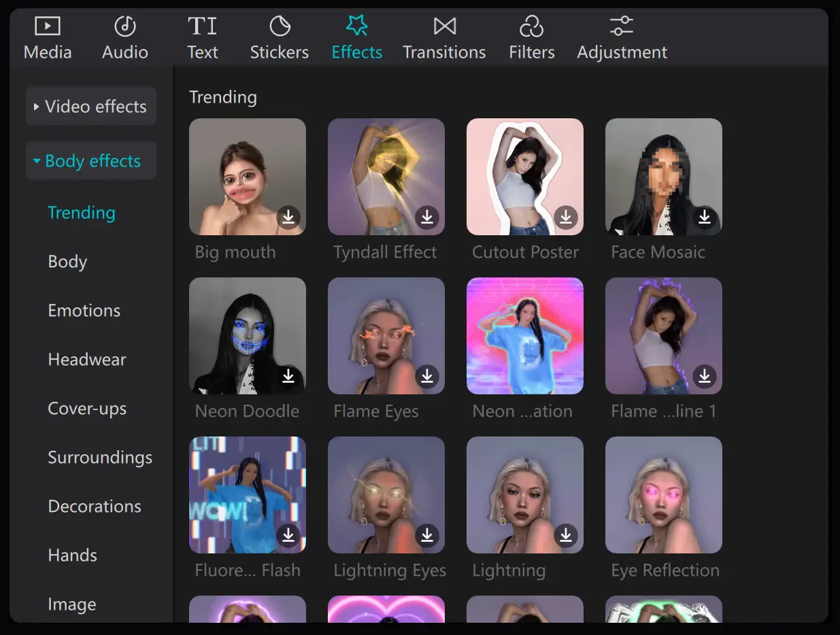Screen dimensions: 840x635
Task: Download the Lightning effect
Action: tap(566, 535)
